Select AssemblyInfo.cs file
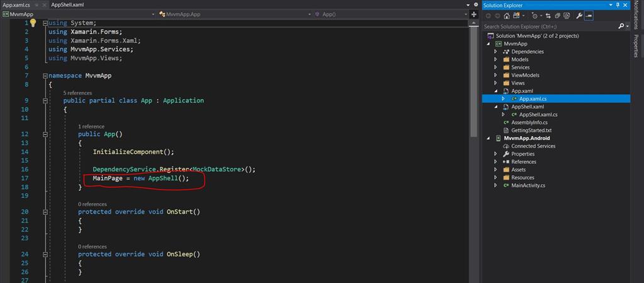This screenshot has width=644, height=283. pyautogui.click(x=529, y=122)
